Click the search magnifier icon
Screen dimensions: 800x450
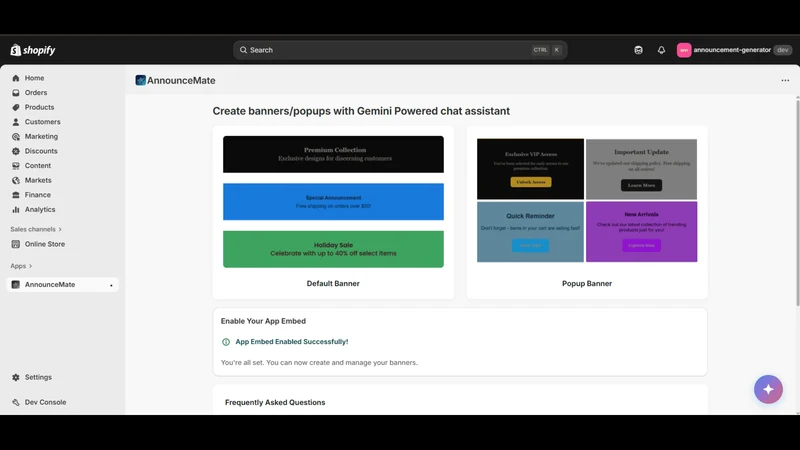coord(243,50)
